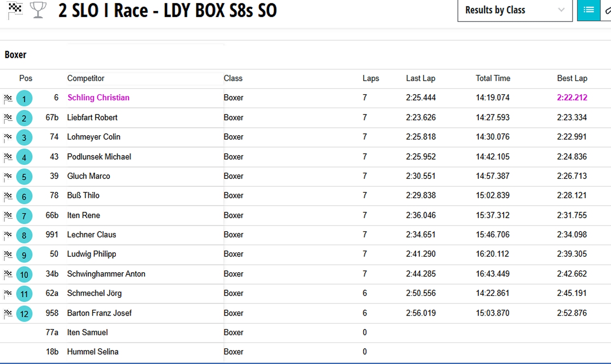Viewport: 611px width, 364px height.
Task: Click the position 12 badge
Action: tap(24, 314)
